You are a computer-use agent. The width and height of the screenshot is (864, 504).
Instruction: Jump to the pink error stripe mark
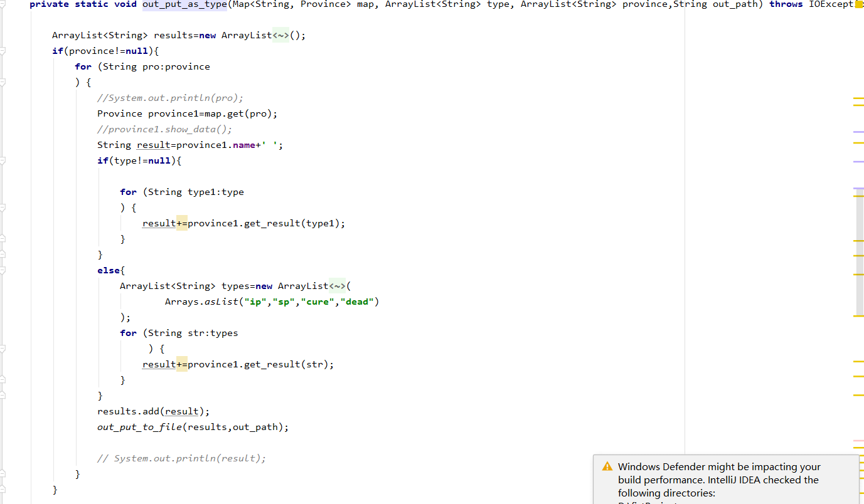pos(858,441)
